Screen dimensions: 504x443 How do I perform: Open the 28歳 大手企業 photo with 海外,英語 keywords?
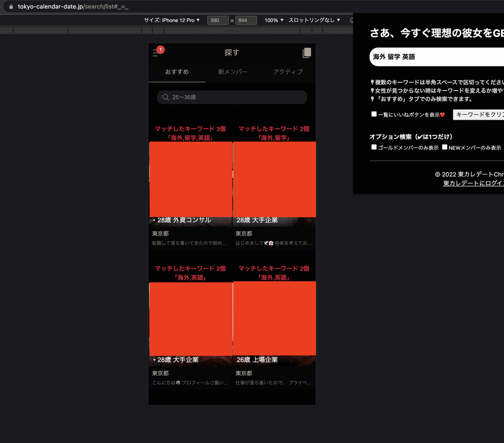pos(191,319)
